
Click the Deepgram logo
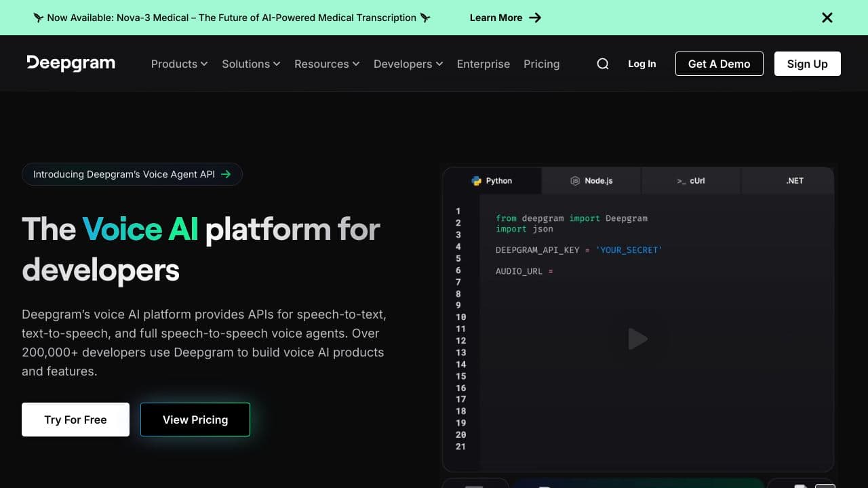(71, 63)
